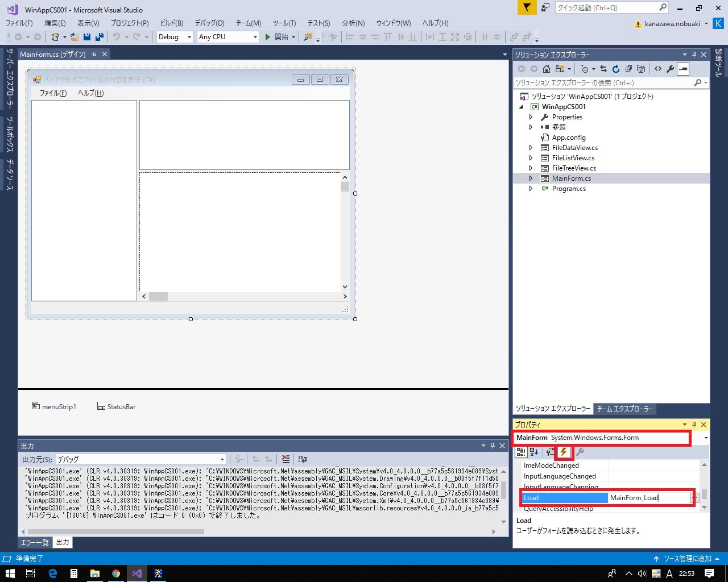Select the MainForm.cs [デザイン] document tab
Screen dimensions: 728x582
tap(52, 54)
